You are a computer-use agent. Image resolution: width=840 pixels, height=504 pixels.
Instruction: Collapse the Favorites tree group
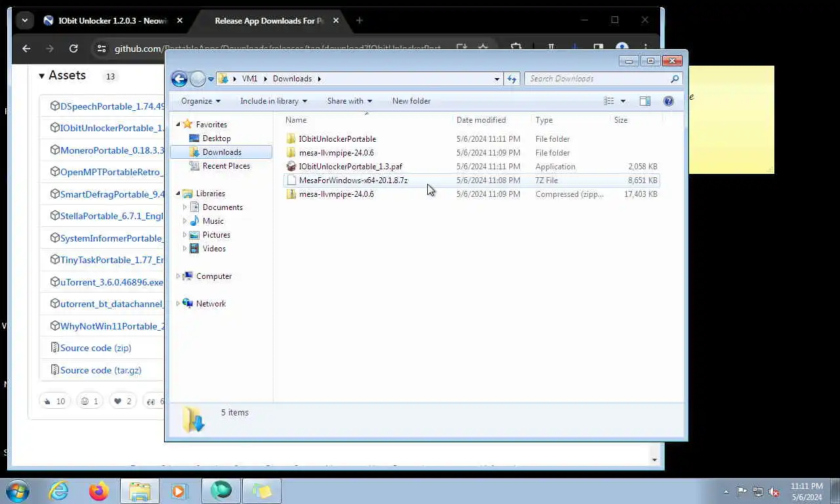pos(178,125)
